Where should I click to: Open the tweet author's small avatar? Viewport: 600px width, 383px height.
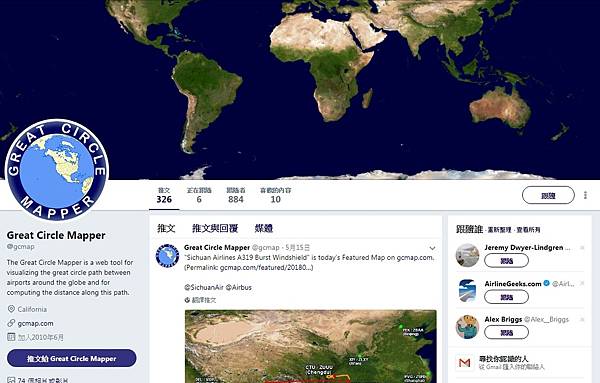coord(167,255)
